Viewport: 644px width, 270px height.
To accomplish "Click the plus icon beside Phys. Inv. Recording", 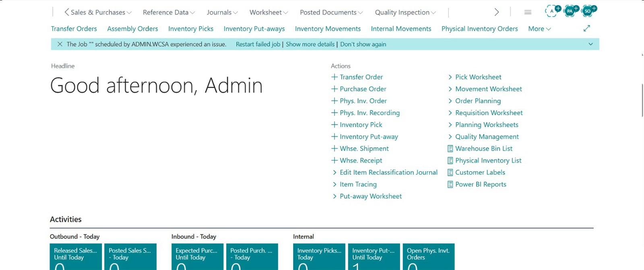I will click(334, 112).
